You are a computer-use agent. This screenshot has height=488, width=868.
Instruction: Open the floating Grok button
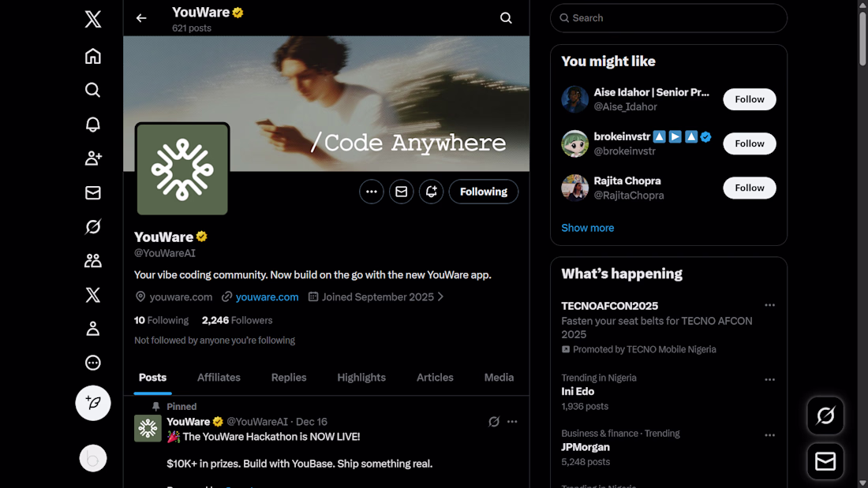click(825, 415)
